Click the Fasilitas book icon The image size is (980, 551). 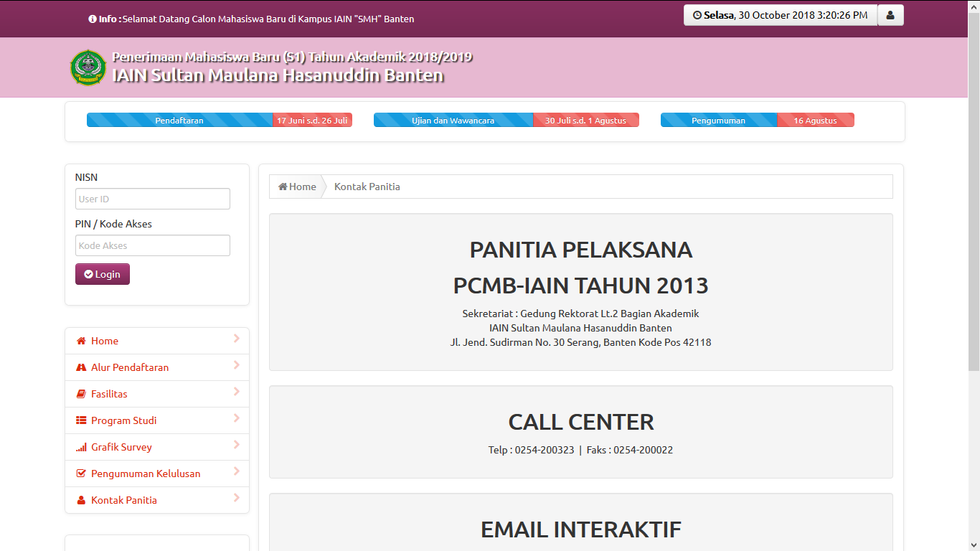(x=81, y=394)
